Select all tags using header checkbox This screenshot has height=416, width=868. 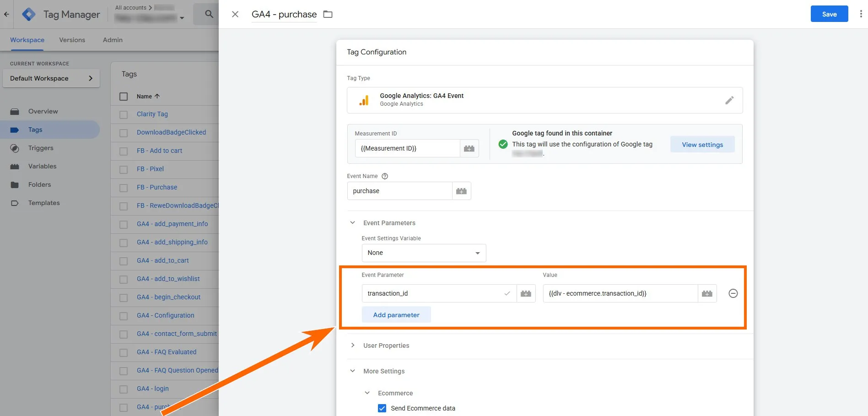click(x=124, y=97)
